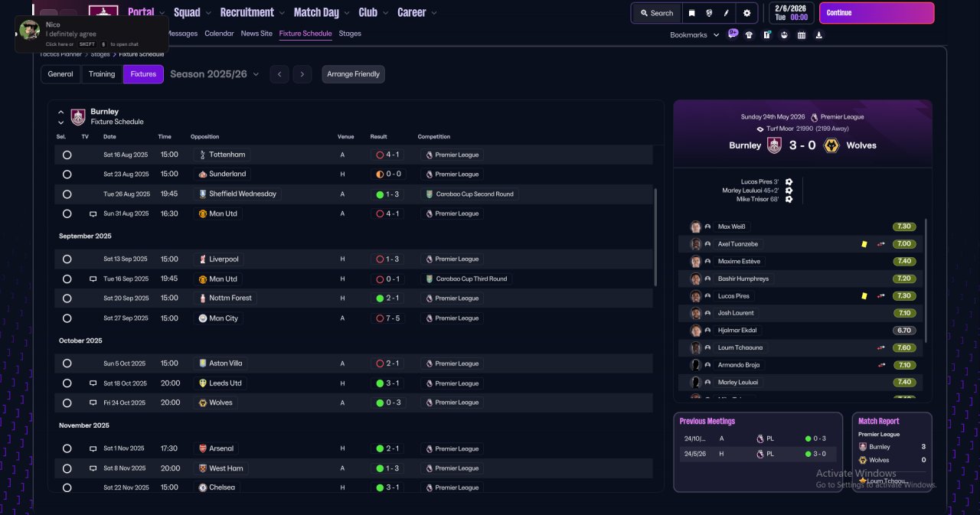Select the Man City fixture radio circle

67,318
